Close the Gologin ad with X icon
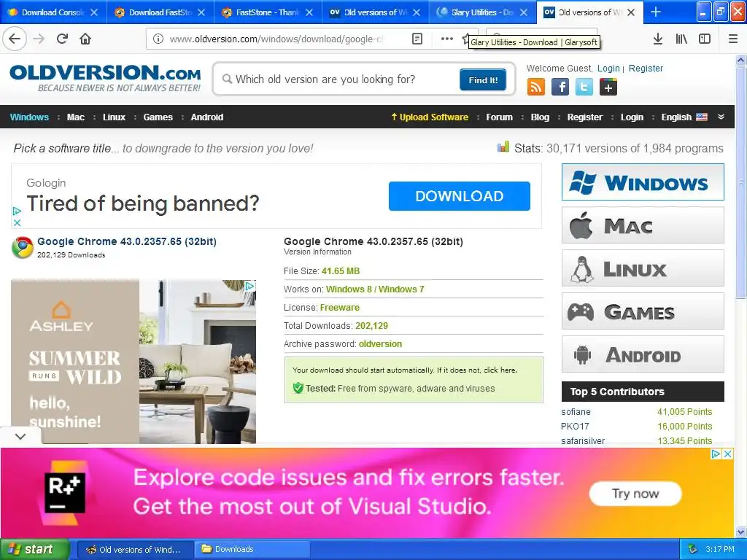Screen dimensions: 747x560 click(17, 222)
